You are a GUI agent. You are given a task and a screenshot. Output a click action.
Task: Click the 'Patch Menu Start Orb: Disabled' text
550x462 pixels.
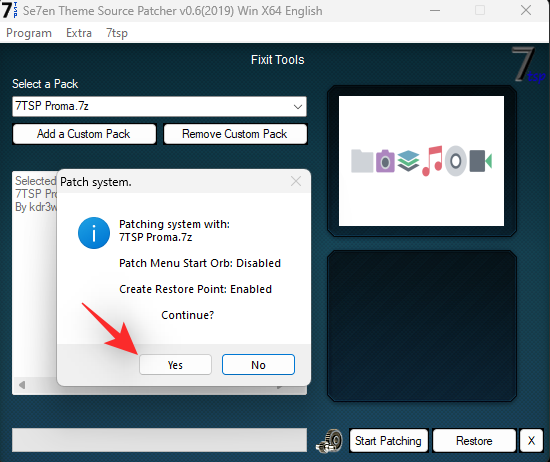(x=200, y=263)
